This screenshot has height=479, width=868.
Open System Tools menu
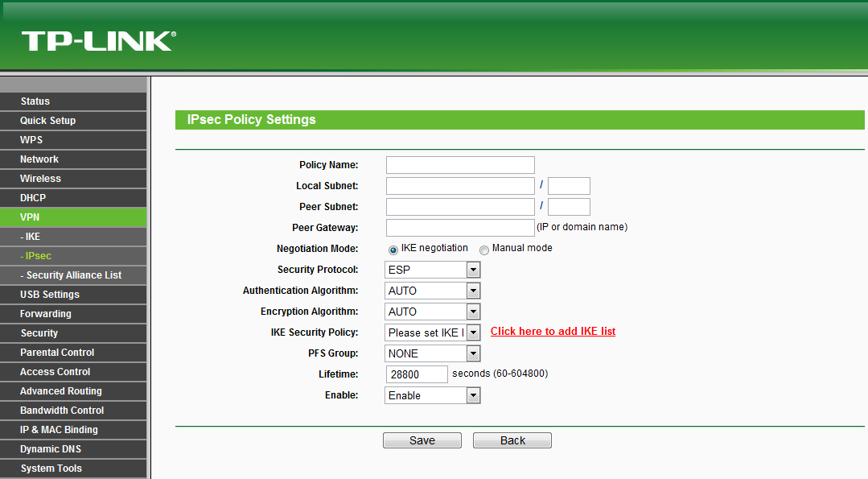tap(73, 469)
